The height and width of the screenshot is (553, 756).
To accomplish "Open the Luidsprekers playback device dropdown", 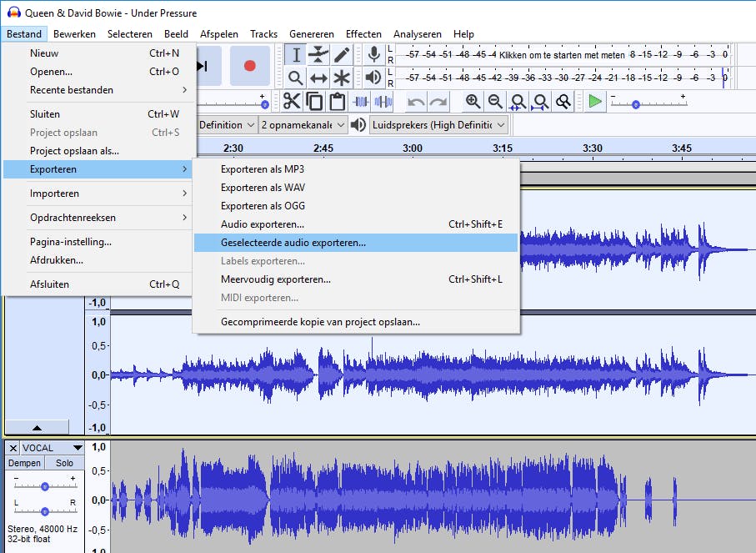I will coord(439,125).
